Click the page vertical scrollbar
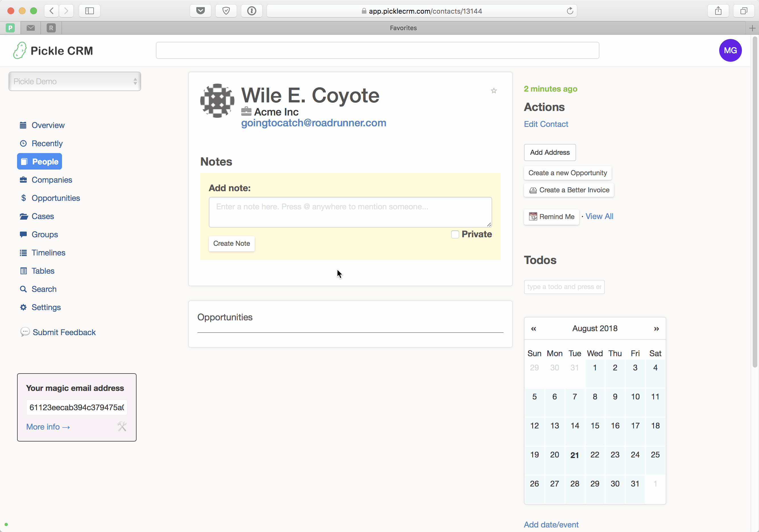The width and height of the screenshot is (759, 532). [x=755, y=202]
